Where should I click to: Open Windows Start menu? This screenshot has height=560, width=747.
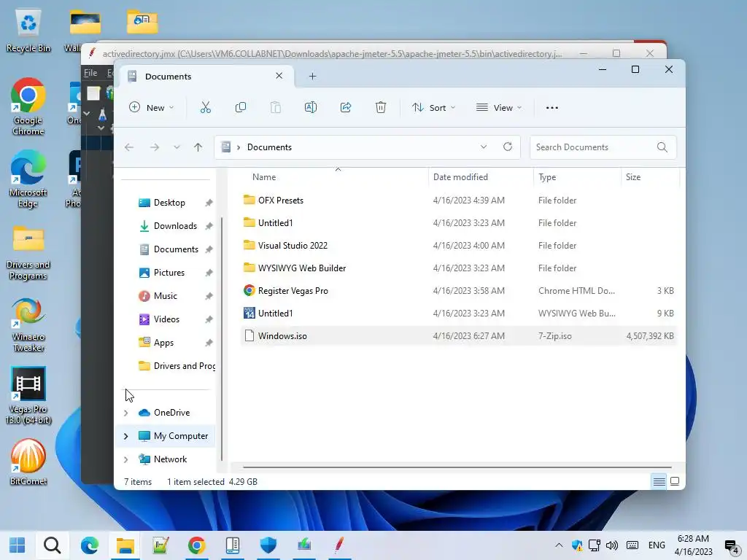tap(18, 545)
